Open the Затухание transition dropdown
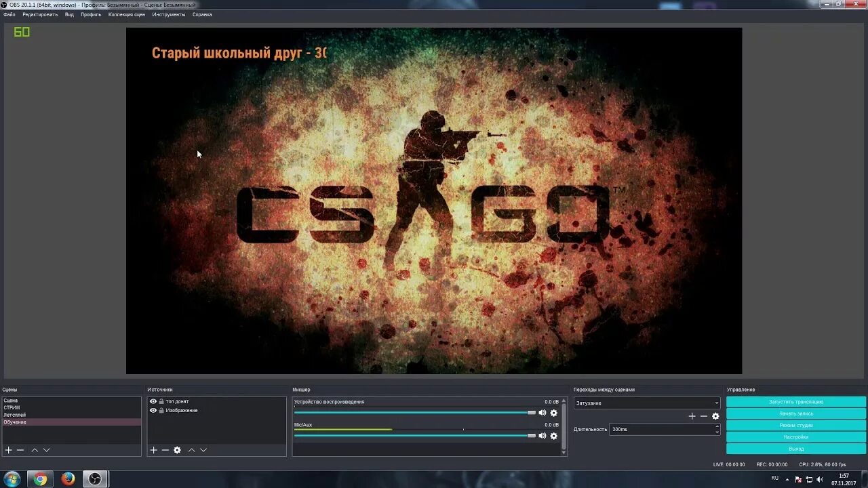The image size is (868, 488). [647, 403]
